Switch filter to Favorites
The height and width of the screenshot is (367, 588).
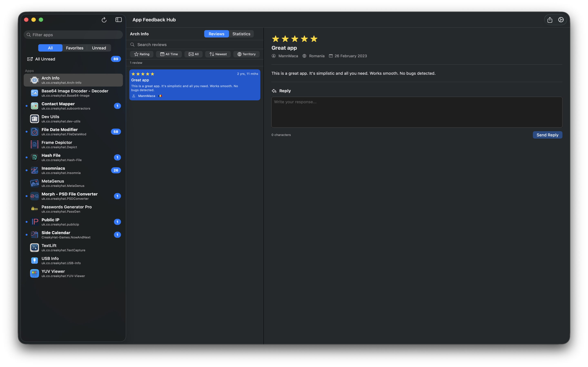75,48
